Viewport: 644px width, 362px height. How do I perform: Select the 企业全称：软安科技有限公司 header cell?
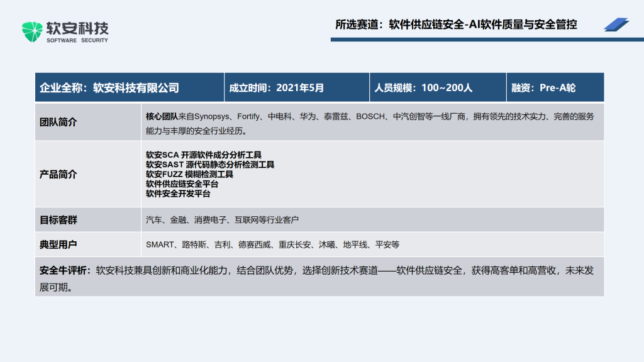[x=130, y=87]
